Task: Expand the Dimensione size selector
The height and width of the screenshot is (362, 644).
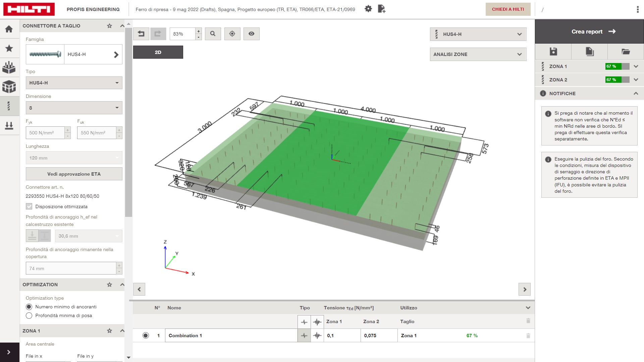Action: [117, 108]
